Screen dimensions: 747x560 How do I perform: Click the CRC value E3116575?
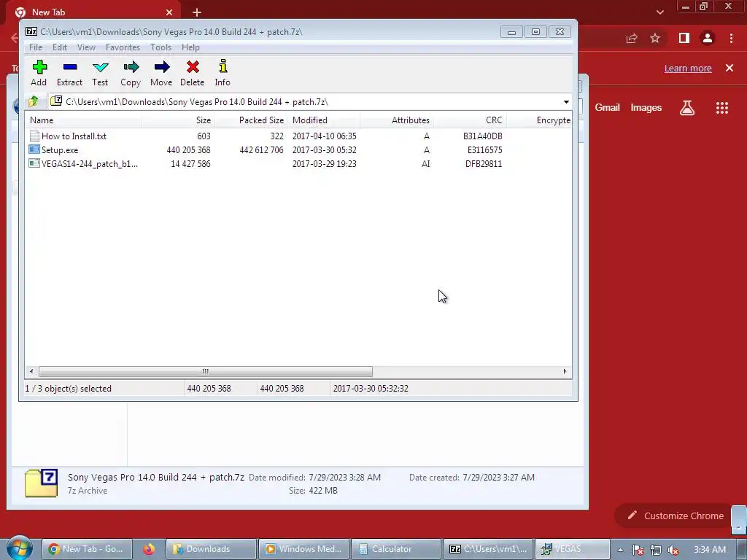click(x=484, y=150)
